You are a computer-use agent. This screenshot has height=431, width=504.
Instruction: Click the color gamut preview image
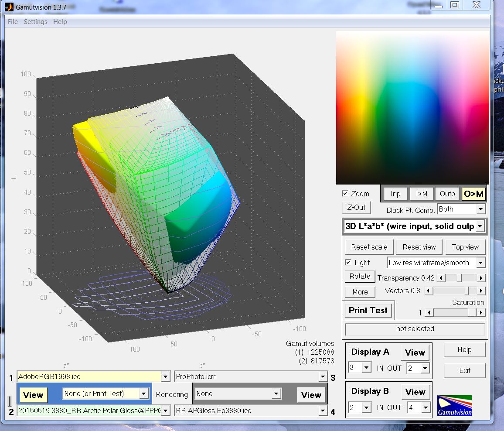point(412,108)
